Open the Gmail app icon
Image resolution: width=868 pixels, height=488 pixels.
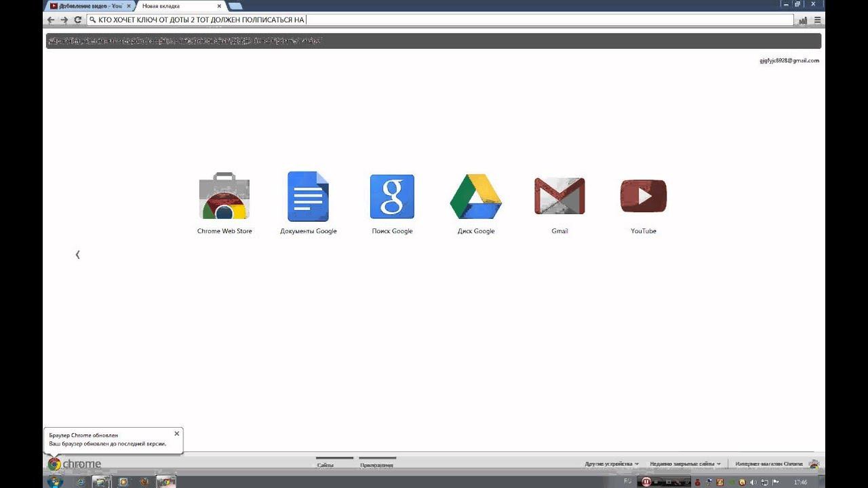click(x=559, y=196)
